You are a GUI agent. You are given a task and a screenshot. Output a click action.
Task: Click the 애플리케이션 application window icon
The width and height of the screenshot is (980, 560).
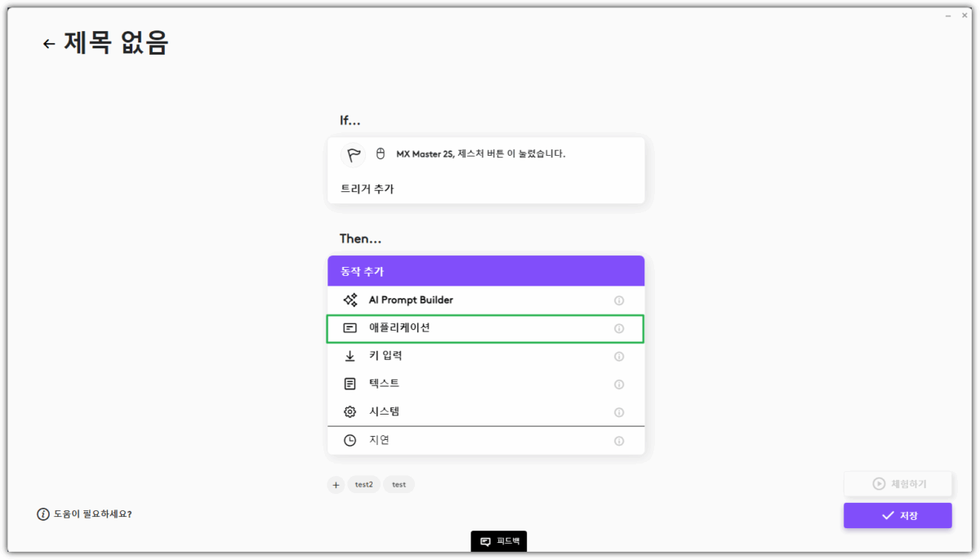tap(350, 328)
